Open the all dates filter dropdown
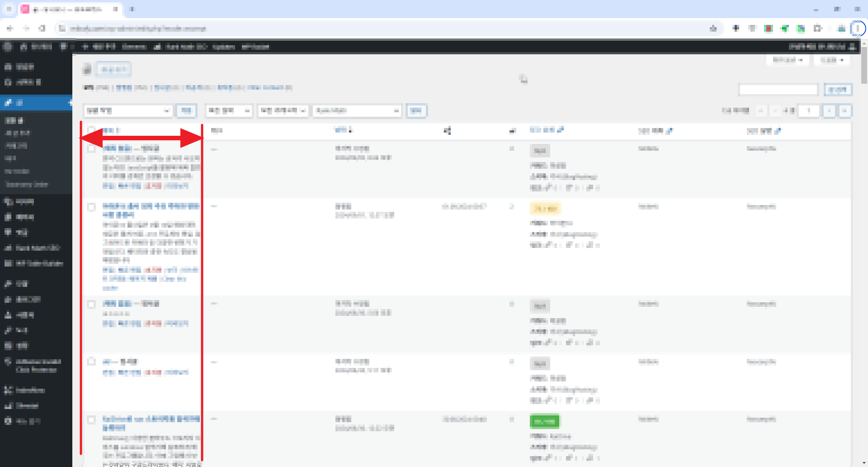The height and width of the screenshot is (467, 868). click(x=229, y=110)
